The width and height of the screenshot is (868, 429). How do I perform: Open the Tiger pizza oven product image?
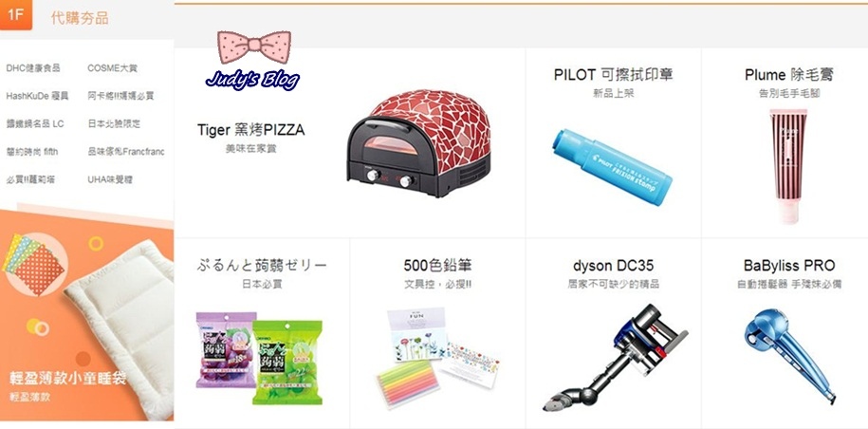pos(418,143)
